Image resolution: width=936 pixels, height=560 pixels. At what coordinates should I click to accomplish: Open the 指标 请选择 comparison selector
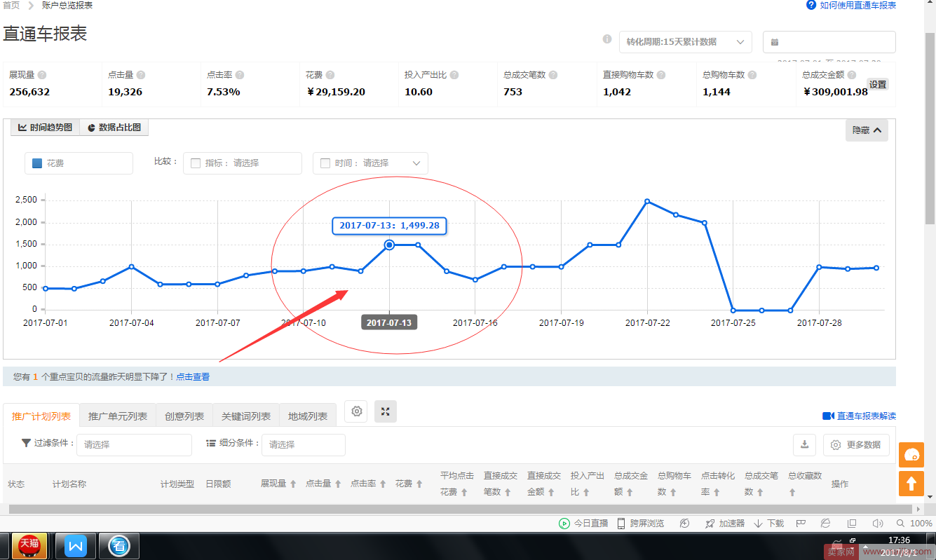[x=243, y=163]
